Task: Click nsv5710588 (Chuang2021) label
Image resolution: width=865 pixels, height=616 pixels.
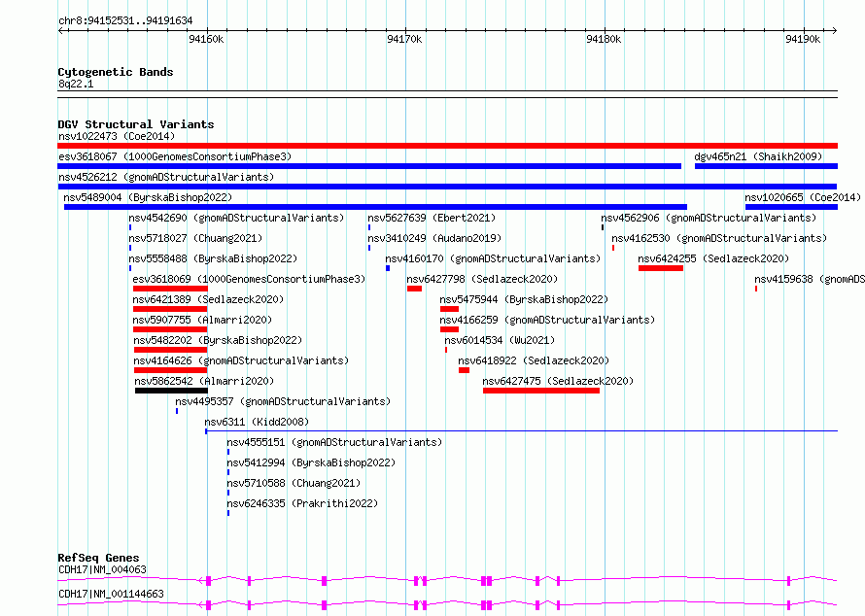Action: [294, 483]
